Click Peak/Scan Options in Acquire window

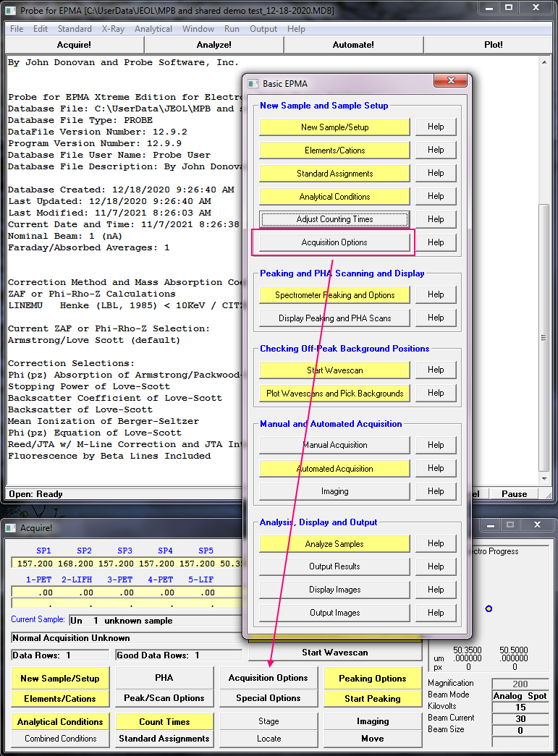click(x=164, y=698)
